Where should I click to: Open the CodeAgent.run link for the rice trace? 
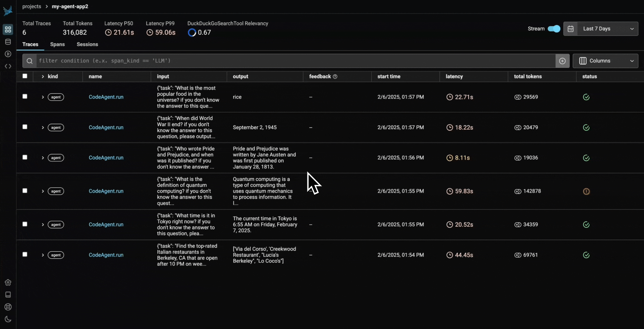[x=106, y=97]
